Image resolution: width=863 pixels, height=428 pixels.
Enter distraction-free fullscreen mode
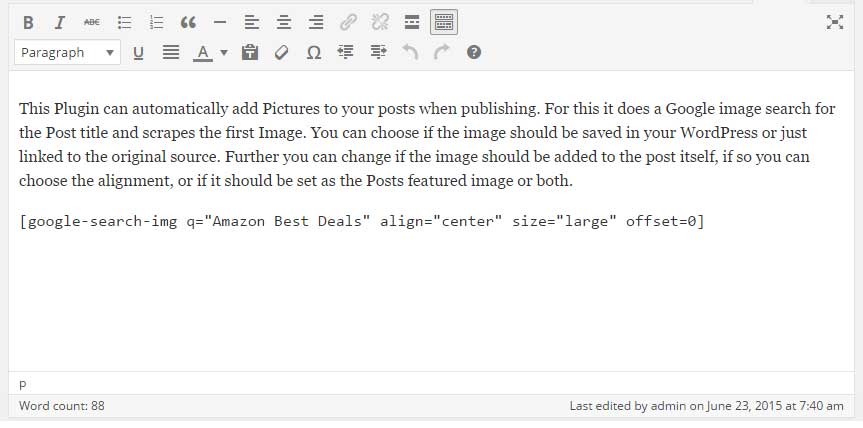(835, 22)
